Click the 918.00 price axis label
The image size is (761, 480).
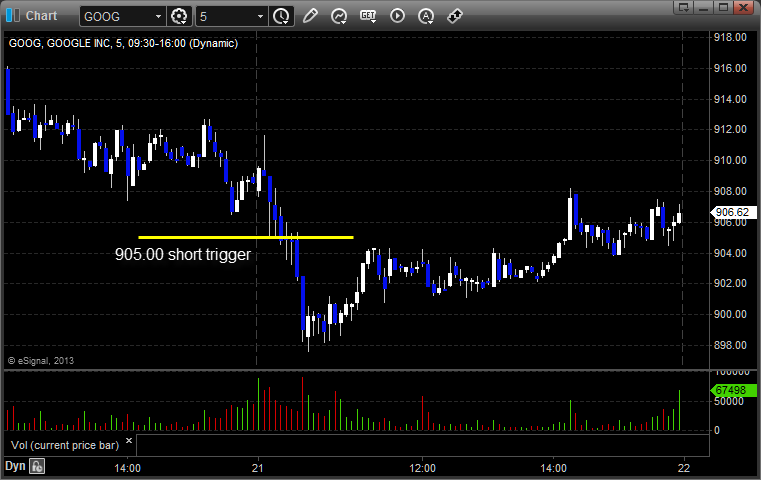[x=730, y=37]
